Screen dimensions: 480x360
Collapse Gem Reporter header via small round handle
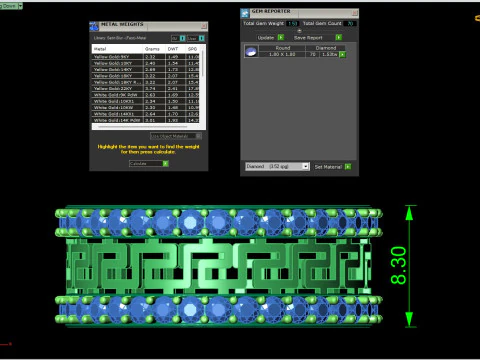299,31
